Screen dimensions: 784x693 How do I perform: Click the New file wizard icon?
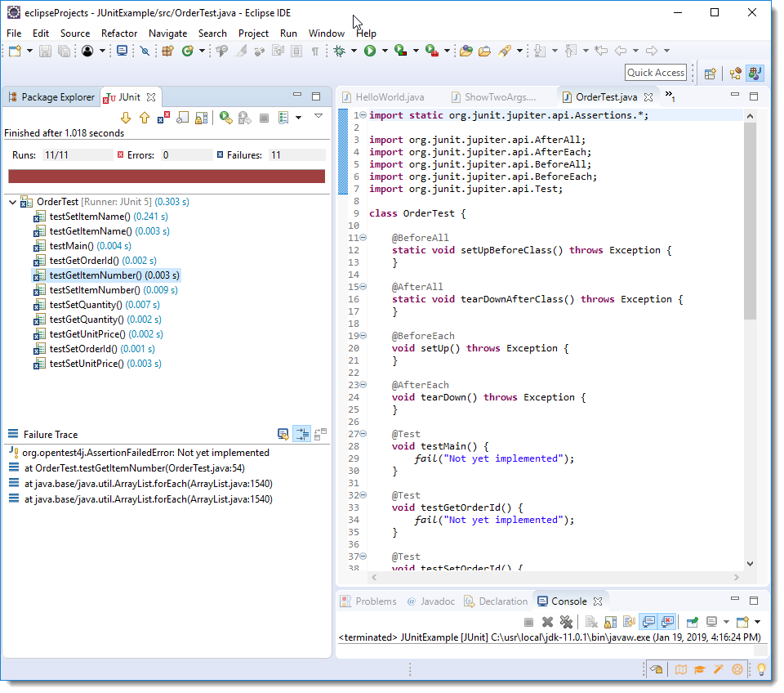[x=15, y=51]
